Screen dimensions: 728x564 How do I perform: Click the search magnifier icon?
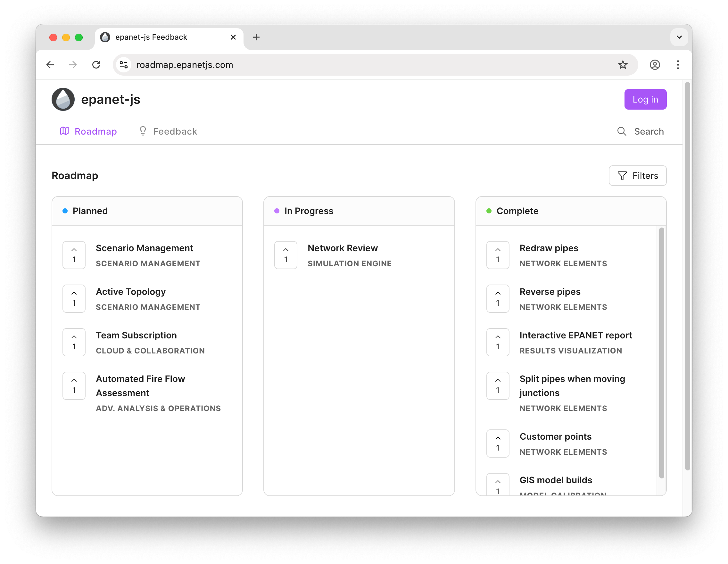621,131
